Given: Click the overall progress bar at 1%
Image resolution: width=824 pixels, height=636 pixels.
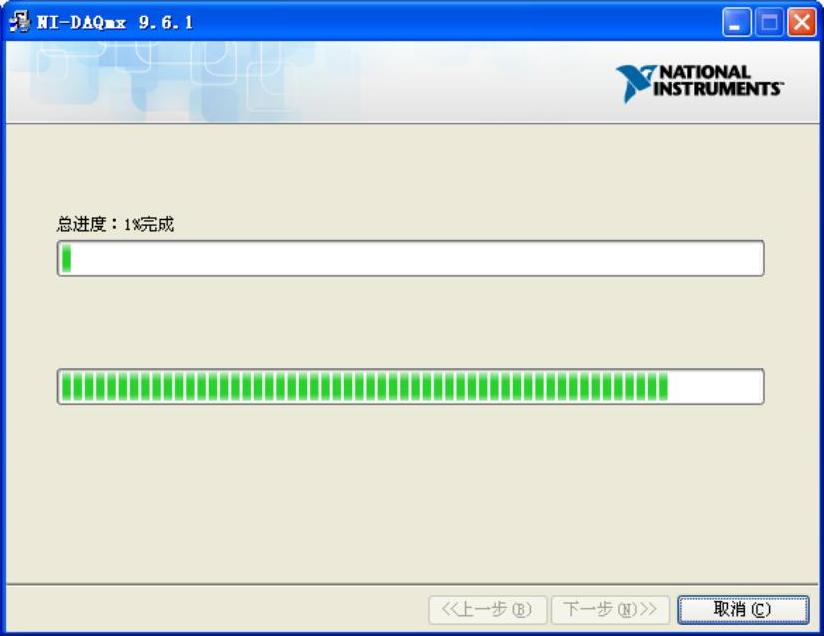Looking at the screenshot, I should click(x=410, y=258).
